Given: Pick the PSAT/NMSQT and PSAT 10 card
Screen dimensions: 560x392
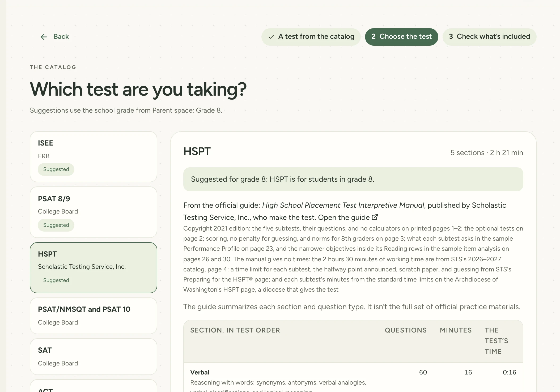Looking at the screenshot, I should 94,316.
